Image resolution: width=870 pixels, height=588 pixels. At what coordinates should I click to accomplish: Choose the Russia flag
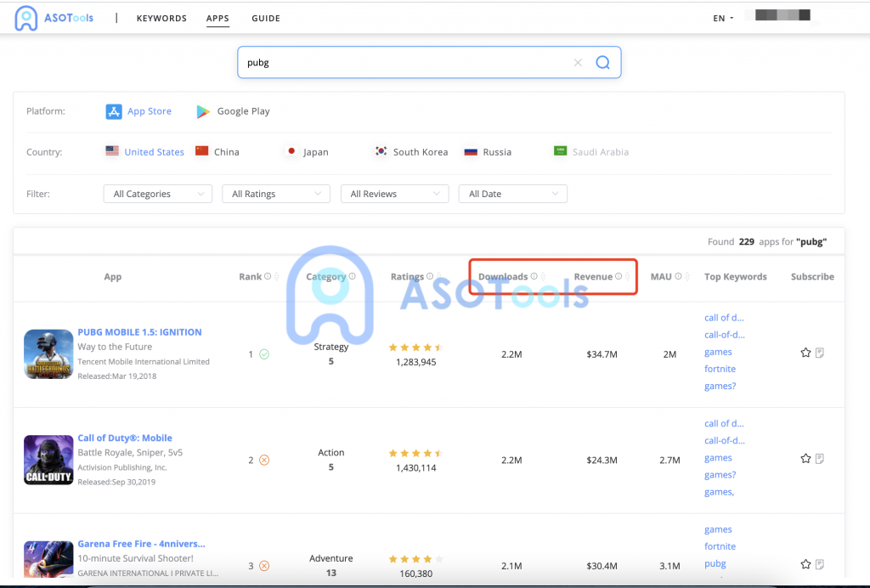tap(471, 151)
